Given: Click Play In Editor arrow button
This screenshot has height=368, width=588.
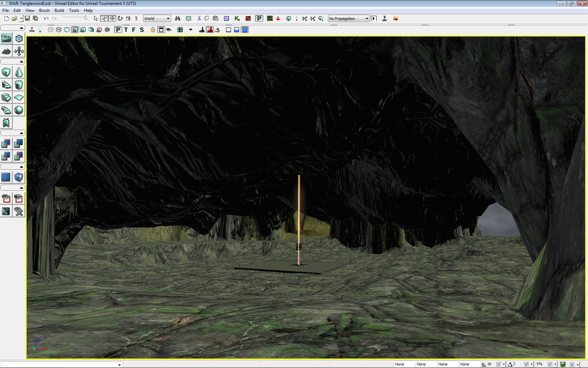Looking at the screenshot, I should tap(374, 19).
